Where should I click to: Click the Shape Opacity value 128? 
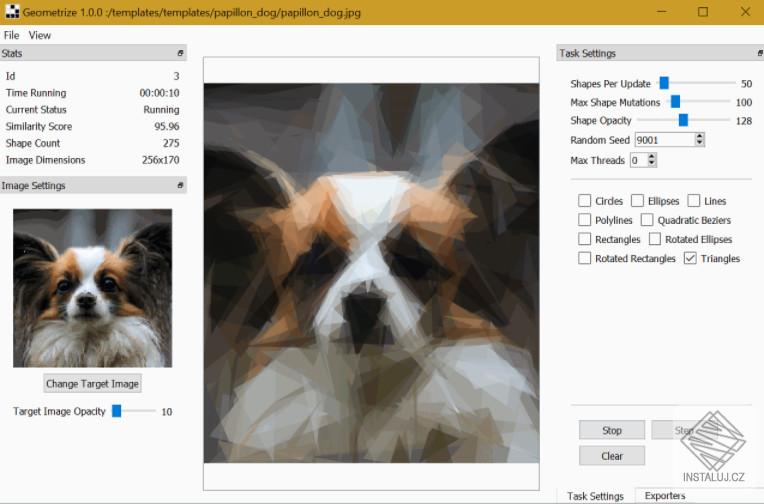(x=744, y=121)
